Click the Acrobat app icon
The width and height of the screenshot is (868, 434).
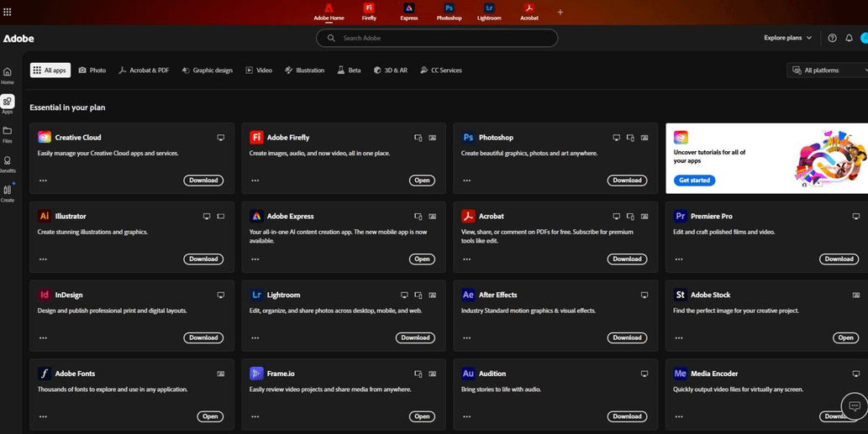point(468,217)
